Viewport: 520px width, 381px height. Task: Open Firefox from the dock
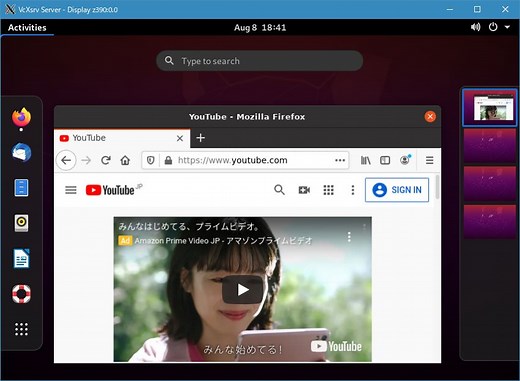point(21,117)
